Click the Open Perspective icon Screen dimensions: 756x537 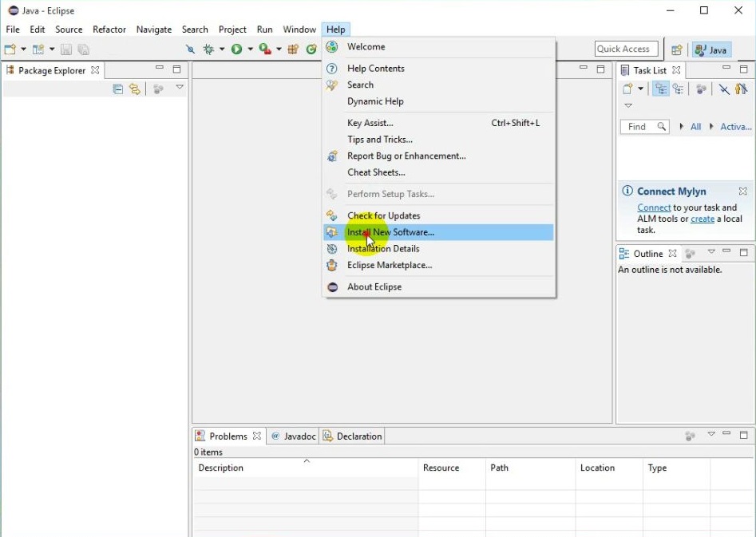[x=677, y=49]
